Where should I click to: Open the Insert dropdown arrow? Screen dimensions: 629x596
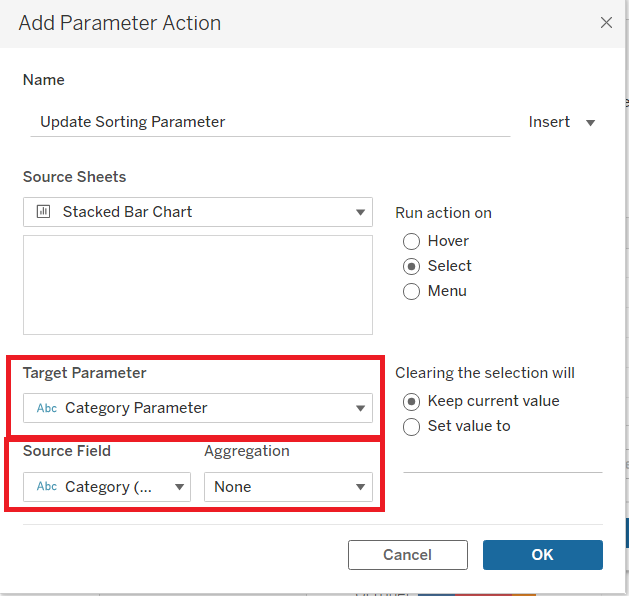pos(590,123)
